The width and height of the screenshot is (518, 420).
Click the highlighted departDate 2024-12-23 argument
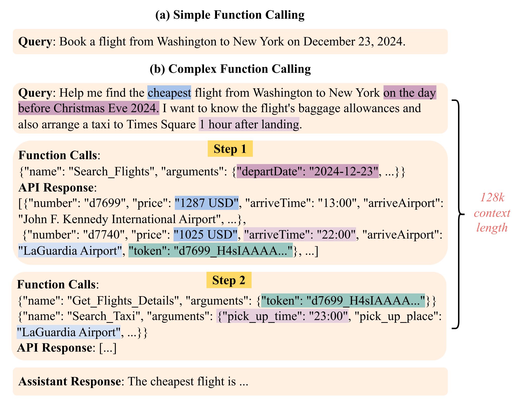pyautogui.click(x=307, y=171)
